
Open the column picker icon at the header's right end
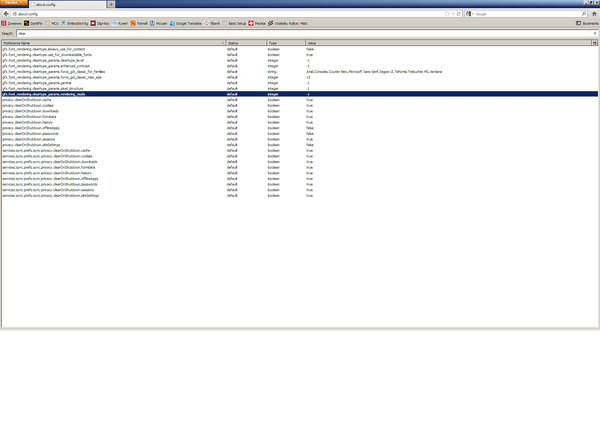point(595,43)
